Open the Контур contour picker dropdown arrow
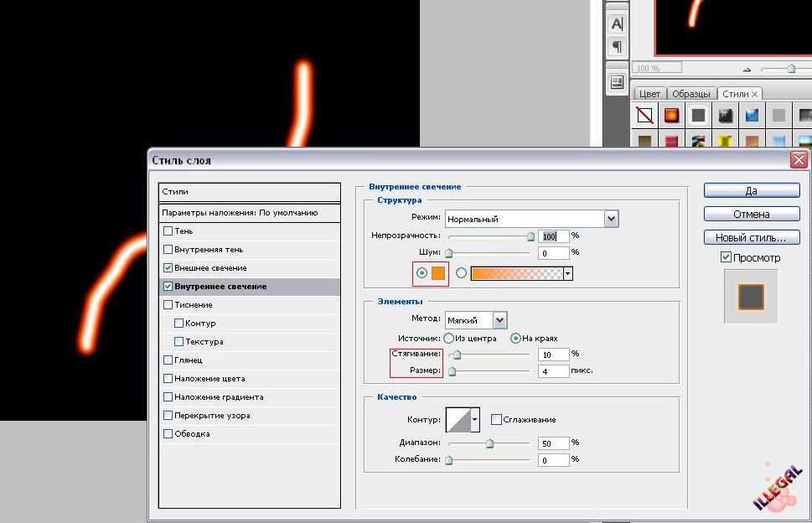Viewport: 812px width, 523px height. pyautogui.click(x=475, y=418)
